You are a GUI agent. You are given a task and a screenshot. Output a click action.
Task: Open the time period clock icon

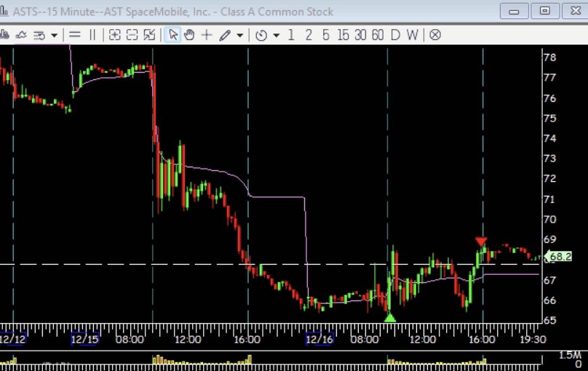[x=261, y=35]
